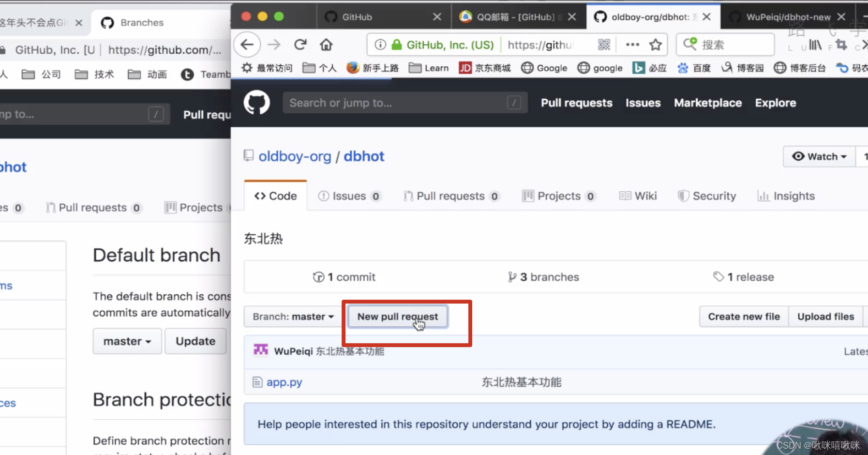Open the 公司 folder in back window
The image size is (868, 455).
pyautogui.click(x=42, y=75)
